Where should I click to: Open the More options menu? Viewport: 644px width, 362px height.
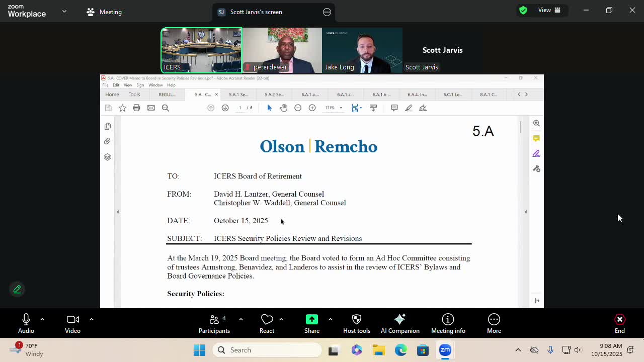(494, 323)
